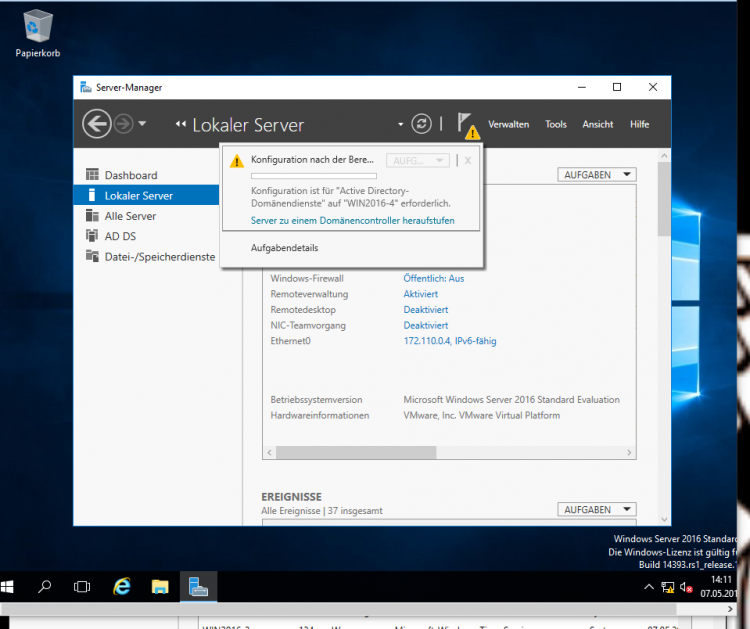Open the AUFGABEN dropdown for Eigenschaften
750x629 pixels.
pyautogui.click(x=597, y=175)
